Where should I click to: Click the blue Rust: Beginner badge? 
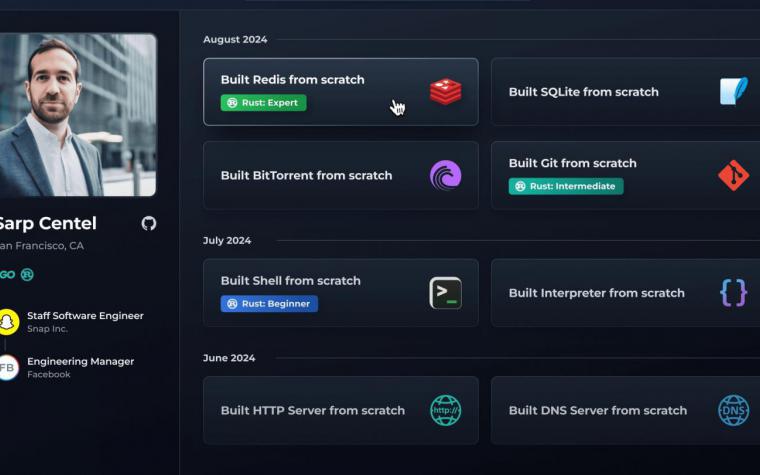pyautogui.click(x=269, y=304)
